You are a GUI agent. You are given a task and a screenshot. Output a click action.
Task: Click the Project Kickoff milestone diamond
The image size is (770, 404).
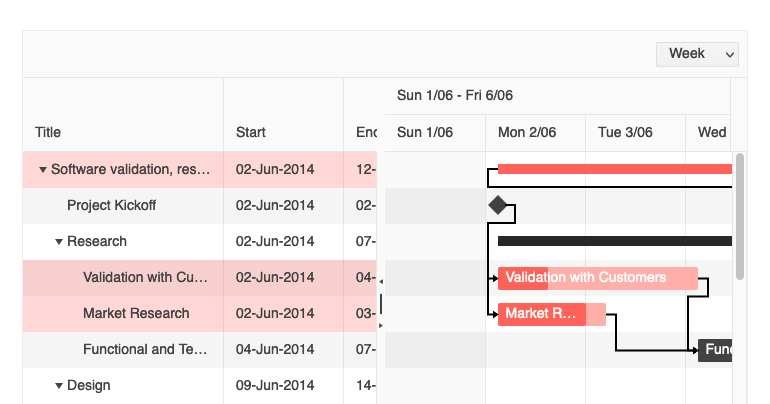coord(498,206)
